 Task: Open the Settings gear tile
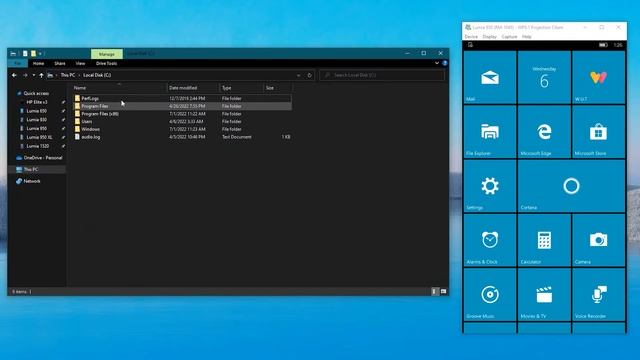pyautogui.click(x=490, y=186)
